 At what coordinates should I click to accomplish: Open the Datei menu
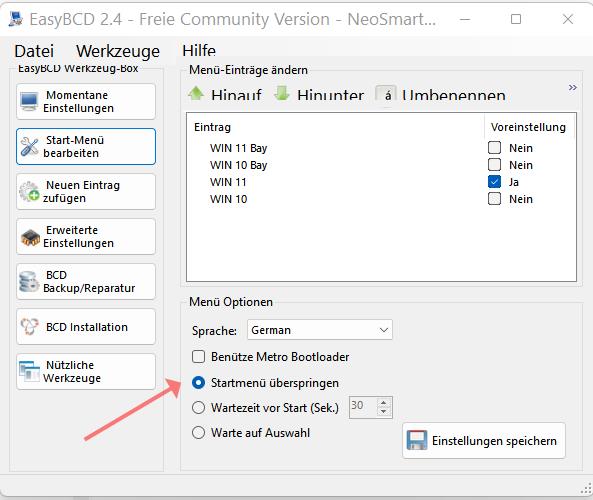34,51
